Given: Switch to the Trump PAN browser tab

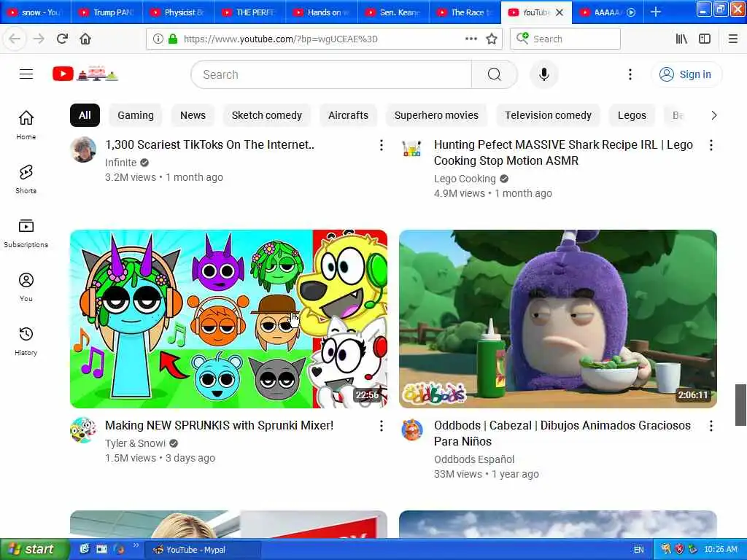Looking at the screenshot, I should 107,12.
